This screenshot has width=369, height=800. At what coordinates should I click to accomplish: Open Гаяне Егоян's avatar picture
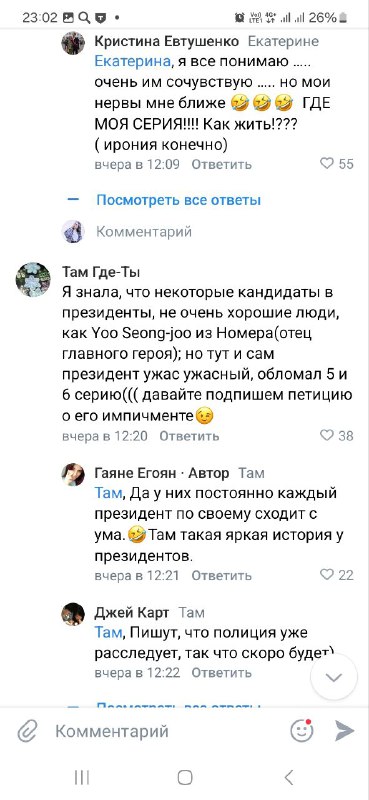(x=73, y=474)
